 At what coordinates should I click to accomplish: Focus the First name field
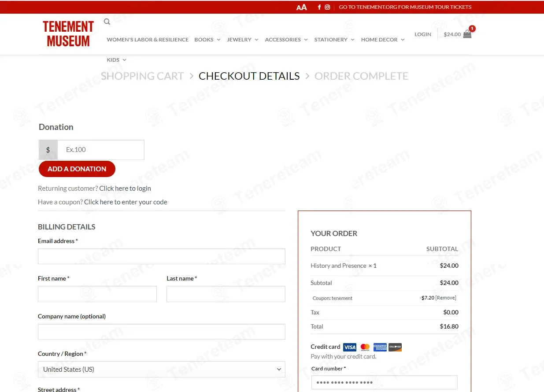(97, 294)
